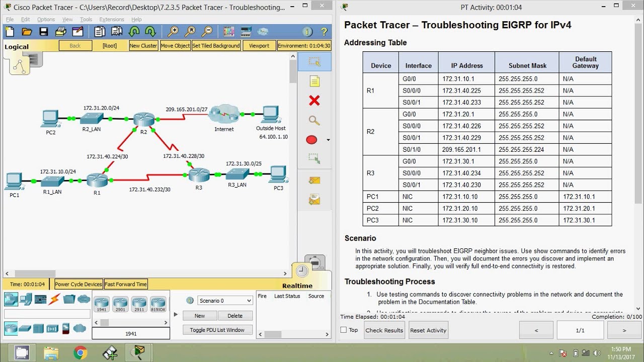Choose the Add Simple PDU envelope tool
Screen dimensions: 644x362
click(314, 180)
